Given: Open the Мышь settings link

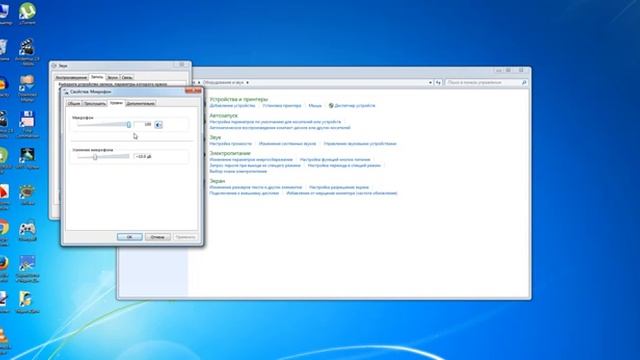Looking at the screenshot, I should pyautogui.click(x=315, y=106).
